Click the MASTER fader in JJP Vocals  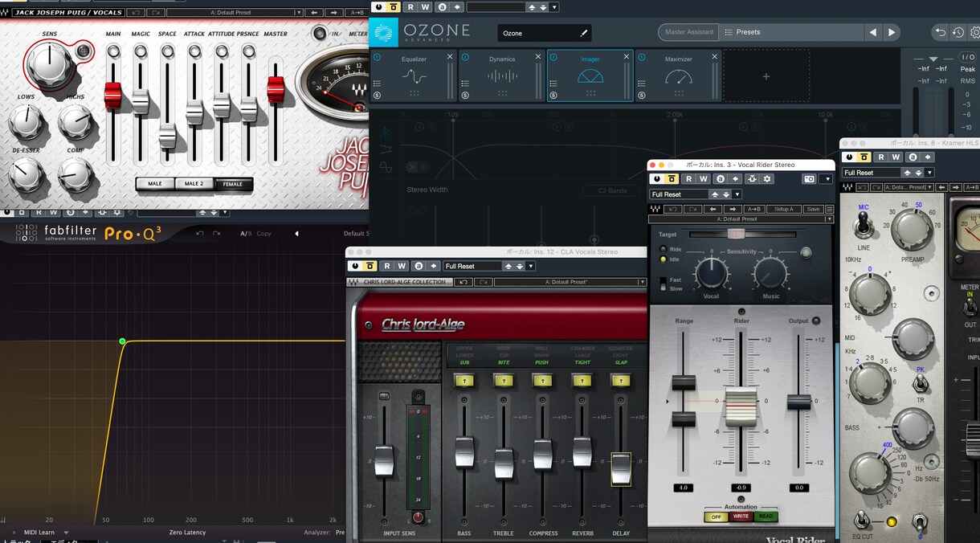(276, 89)
